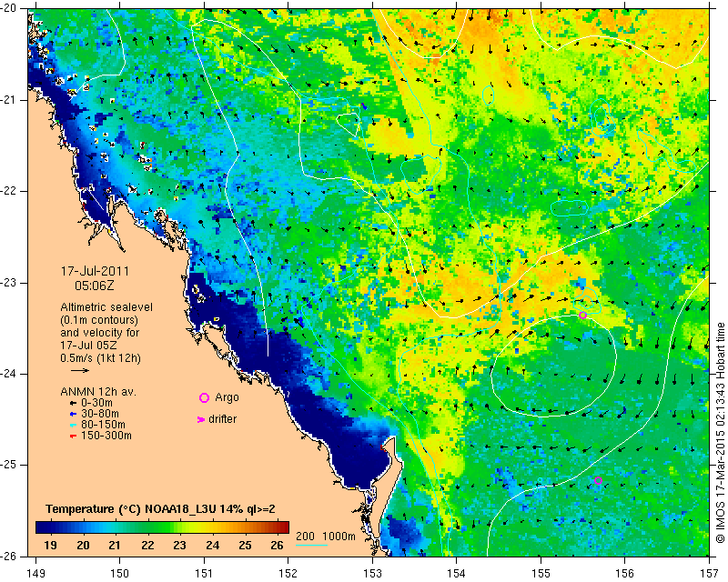Image resolution: width=728 pixels, height=582 pixels.
Task: Click the '-24' latitude axis label
Action: click(x=9, y=374)
